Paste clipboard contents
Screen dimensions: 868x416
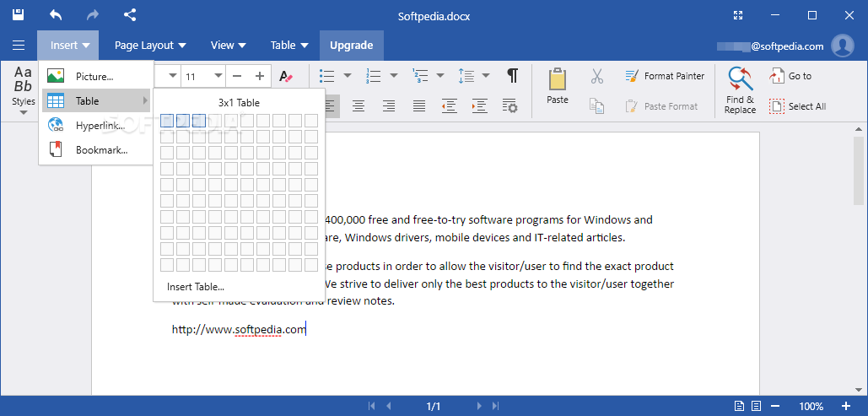click(x=558, y=86)
